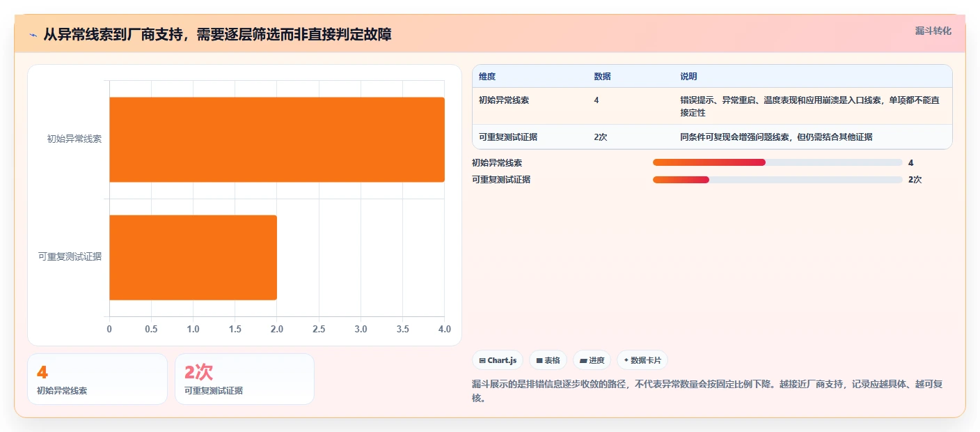Click x-axis tick label 1.0
The width and height of the screenshot is (980, 432).
click(x=193, y=329)
